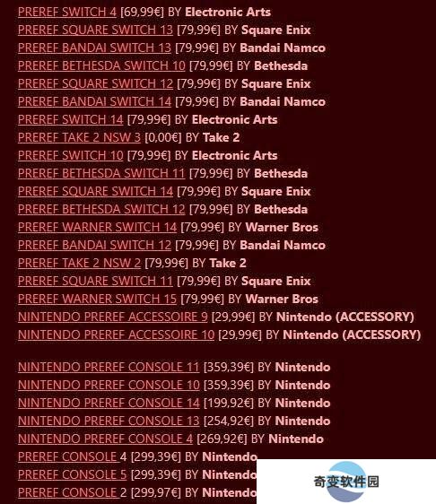
Task: Click the watermark logo in the corner
Action: 346,482
